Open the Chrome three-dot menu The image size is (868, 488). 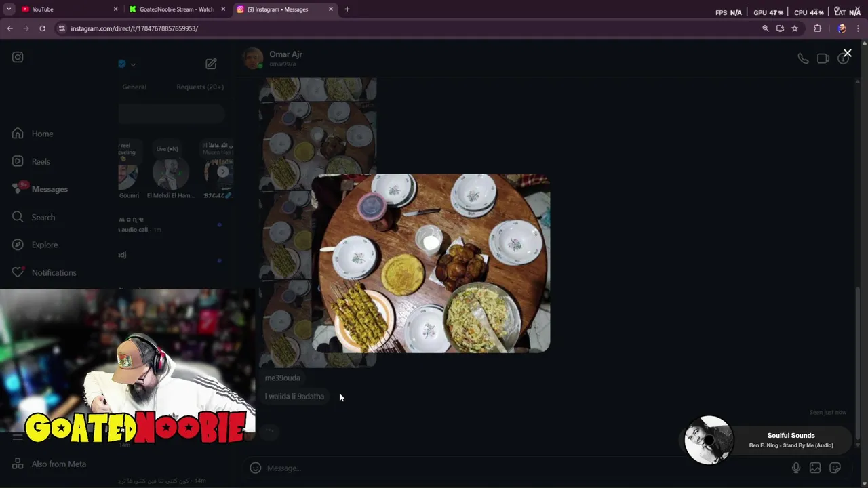(858, 28)
